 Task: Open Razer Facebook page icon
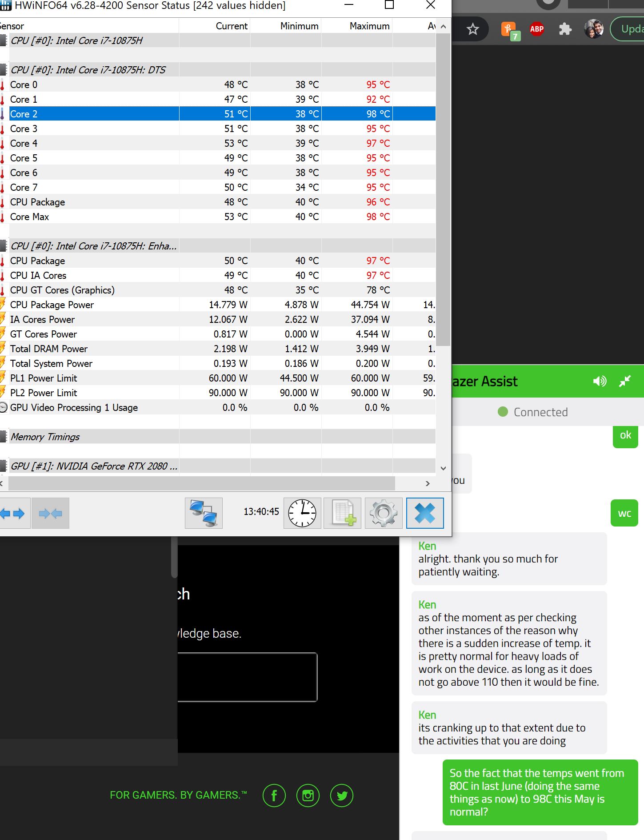pyautogui.click(x=274, y=796)
